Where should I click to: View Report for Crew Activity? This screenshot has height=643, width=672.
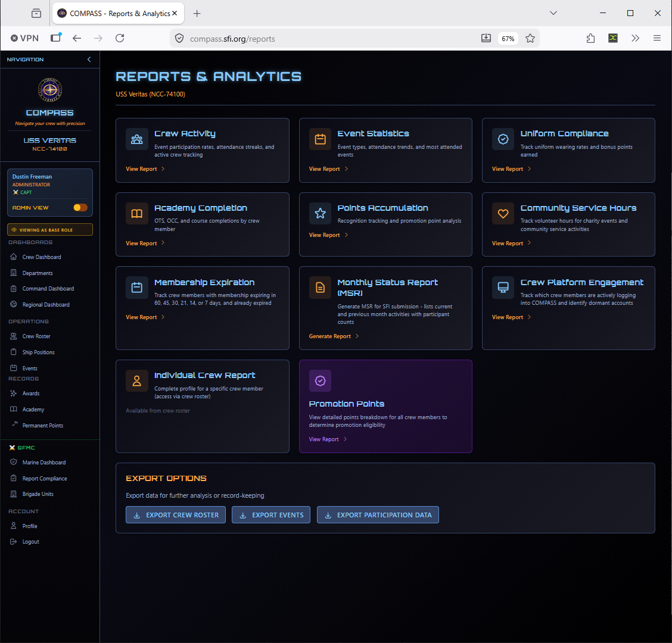[x=145, y=168]
